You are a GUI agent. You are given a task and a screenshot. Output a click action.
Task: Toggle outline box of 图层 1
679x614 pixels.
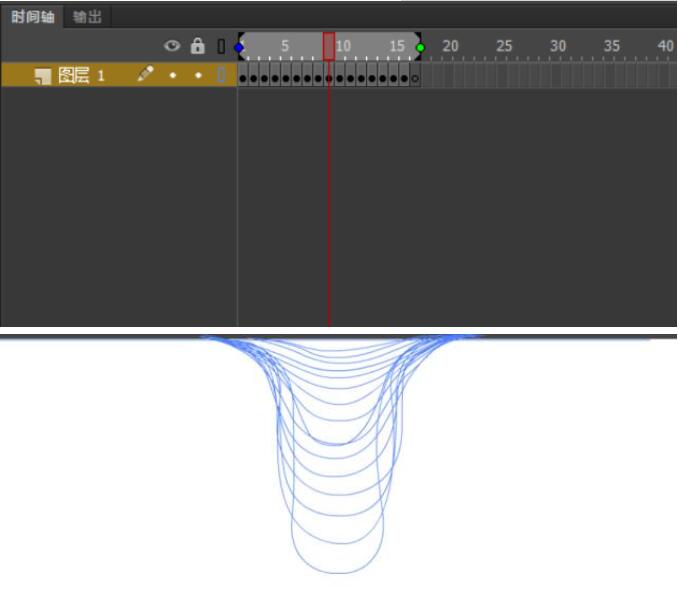(221, 75)
